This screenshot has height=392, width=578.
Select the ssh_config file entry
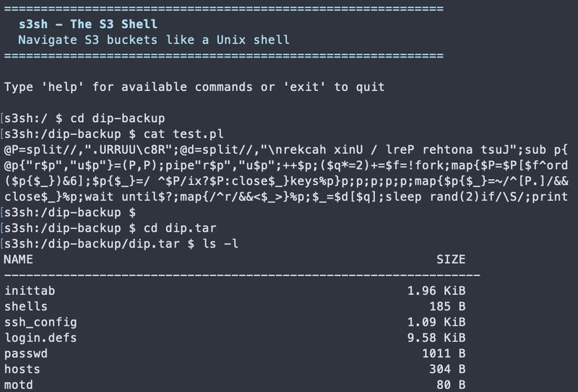[x=40, y=322]
